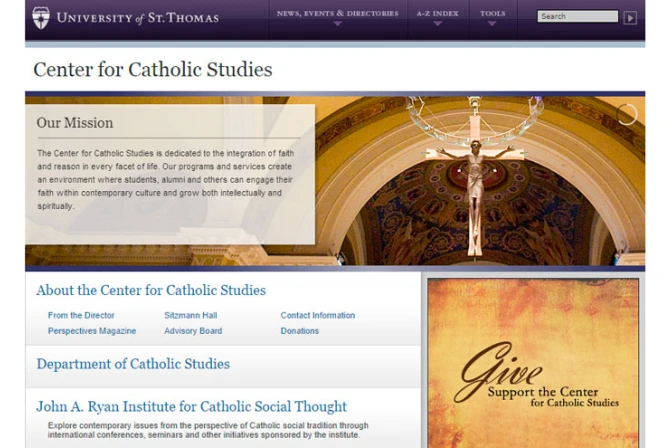Image resolution: width=672 pixels, height=448 pixels.
Task: Expand the News, Events & Directories menu
Action: [x=337, y=17]
